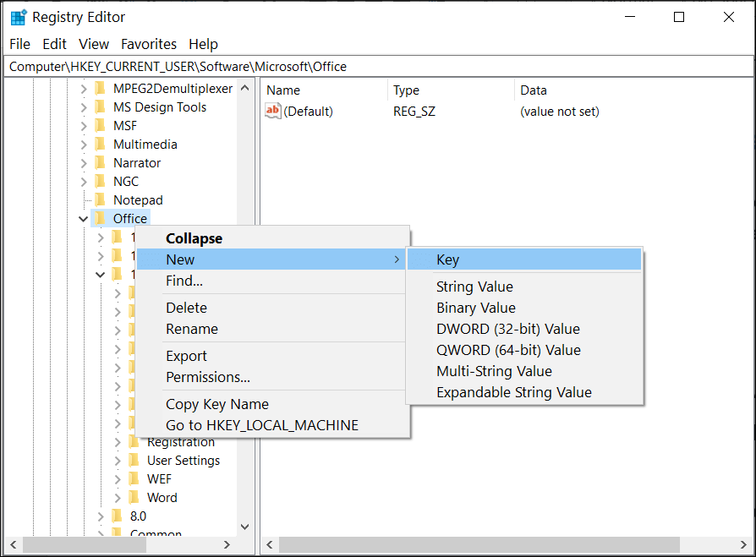Expand the MS Design Tools key
This screenshot has height=557, width=756.
[84, 107]
